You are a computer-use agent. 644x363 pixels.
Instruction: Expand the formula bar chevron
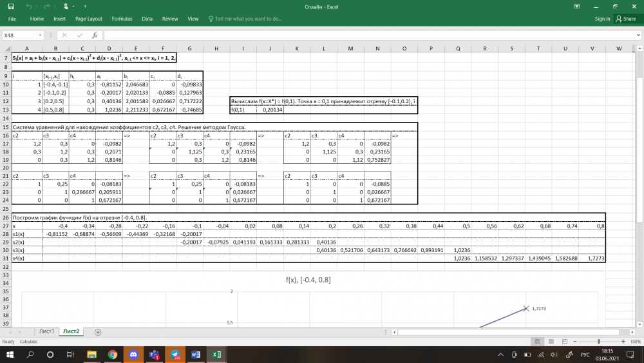pyautogui.click(x=638, y=35)
